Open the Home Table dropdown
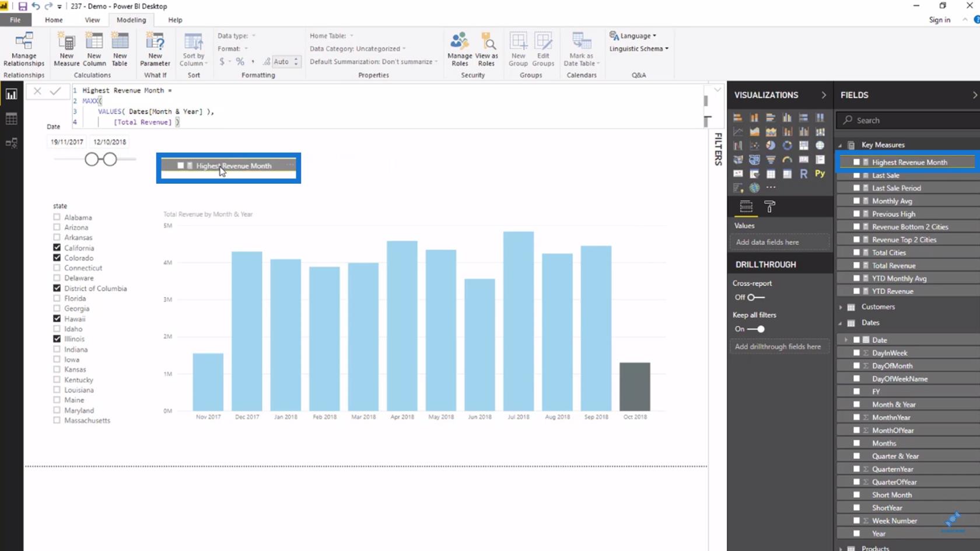This screenshot has height=551, width=980. pos(331,36)
